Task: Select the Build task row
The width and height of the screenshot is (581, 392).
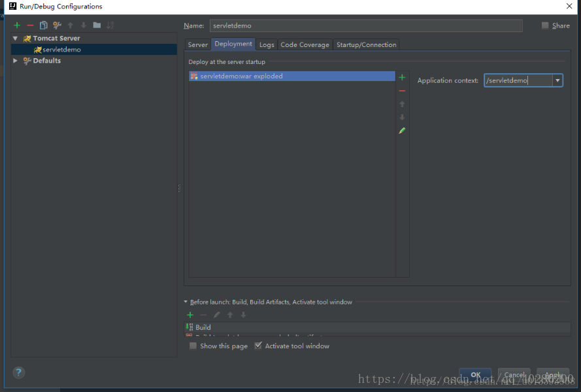Action: (x=377, y=327)
